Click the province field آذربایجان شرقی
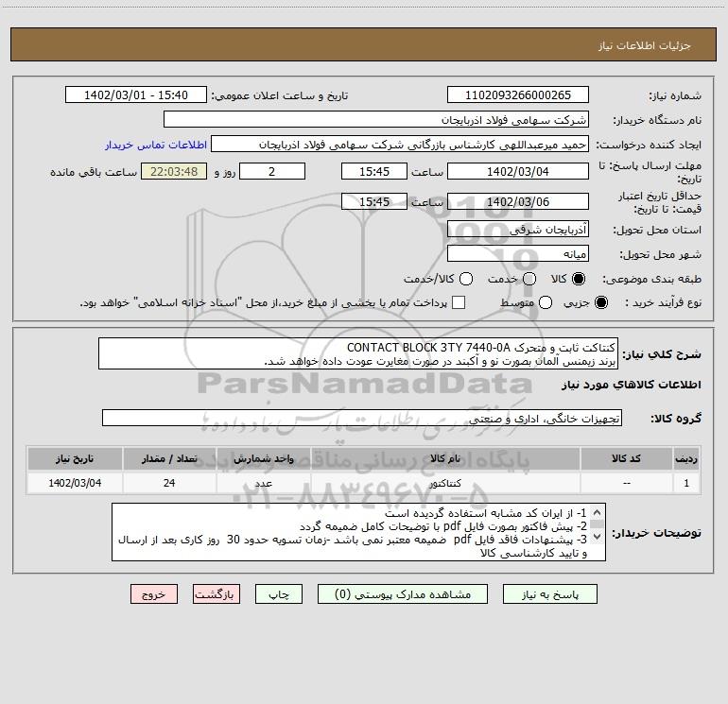 (518, 229)
